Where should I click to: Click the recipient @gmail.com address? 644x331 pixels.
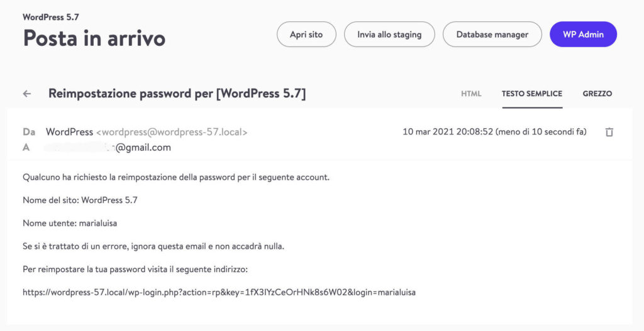click(108, 147)
